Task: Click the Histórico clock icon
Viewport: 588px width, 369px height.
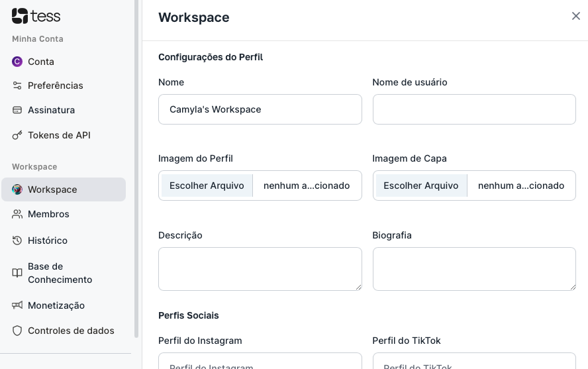Action: (17, 240)
